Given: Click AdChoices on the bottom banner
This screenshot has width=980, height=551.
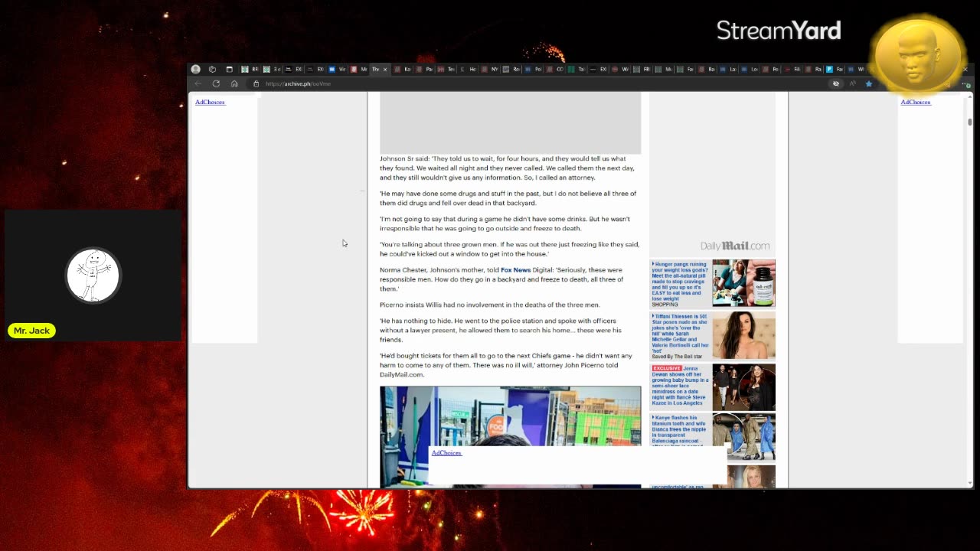Looking at the screenshot, I should tap(446, 453).
